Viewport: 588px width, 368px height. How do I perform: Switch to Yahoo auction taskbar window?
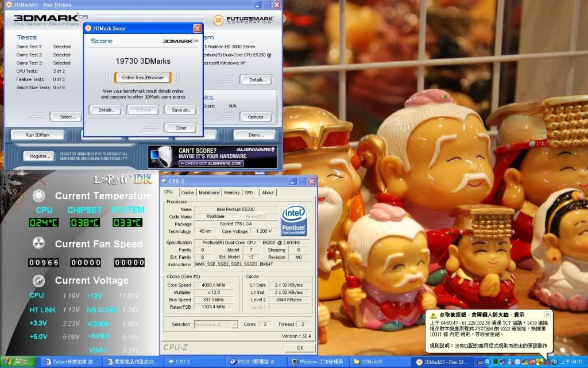pos(71,362)
